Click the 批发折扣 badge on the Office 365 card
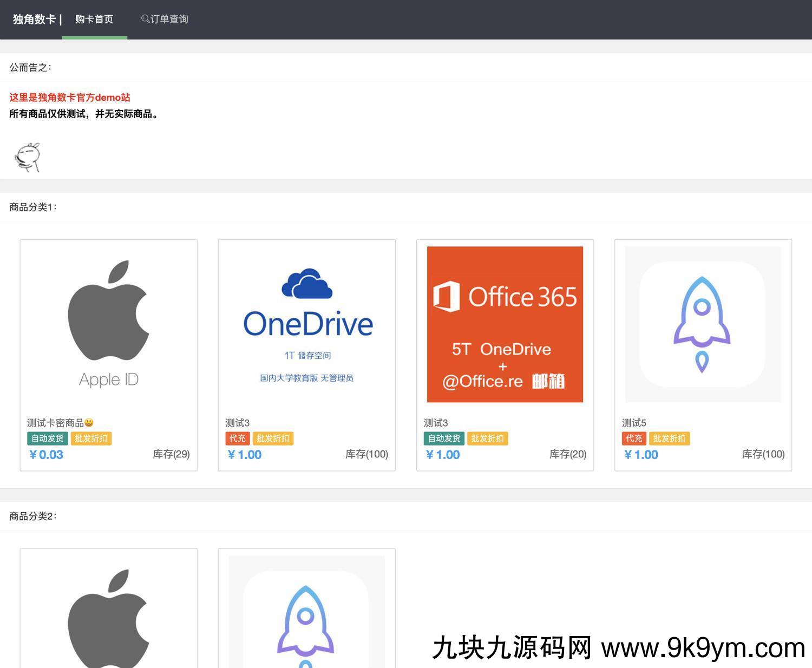The image size is (812, 668). point(487,438)
